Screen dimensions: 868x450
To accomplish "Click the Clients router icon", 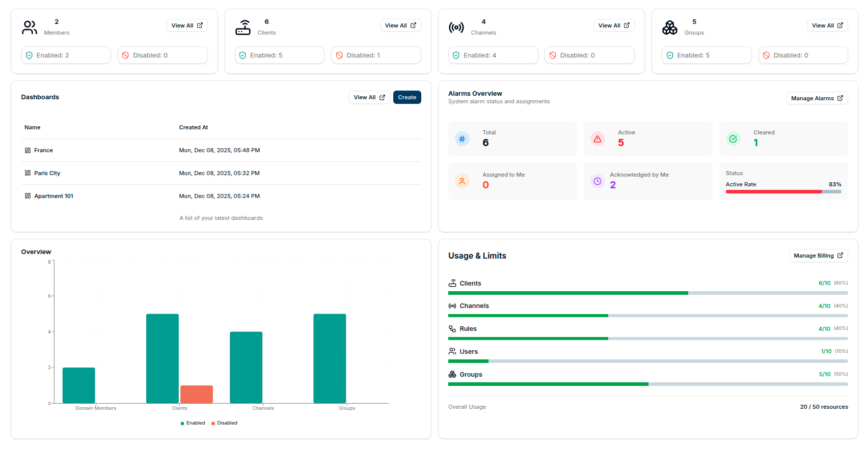I will 243,27.
